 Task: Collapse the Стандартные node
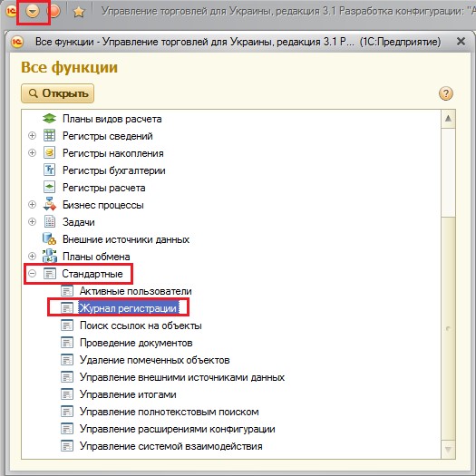(32, 274)
